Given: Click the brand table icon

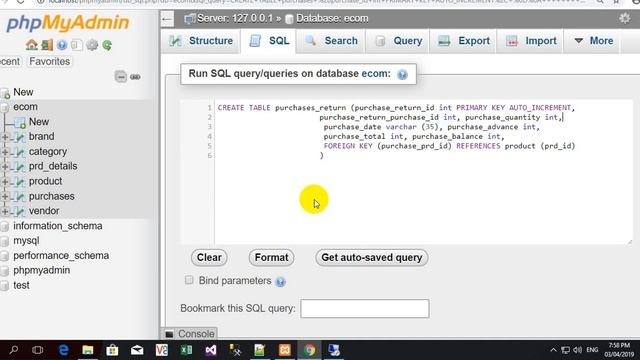Looking at the screenshot, I should point(19,137).
